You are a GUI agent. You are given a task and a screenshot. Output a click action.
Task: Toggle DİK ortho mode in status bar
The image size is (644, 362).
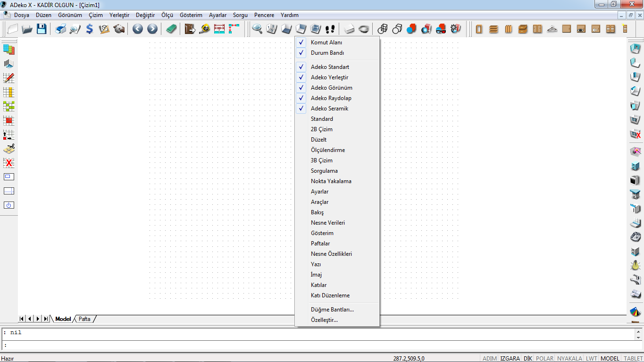(528, 358)
